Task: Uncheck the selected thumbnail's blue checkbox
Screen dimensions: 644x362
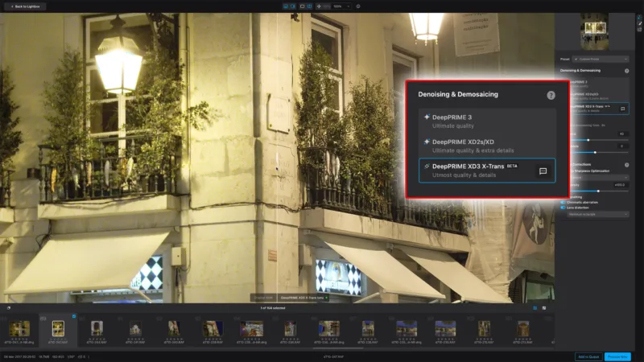Action: [74, 316]
